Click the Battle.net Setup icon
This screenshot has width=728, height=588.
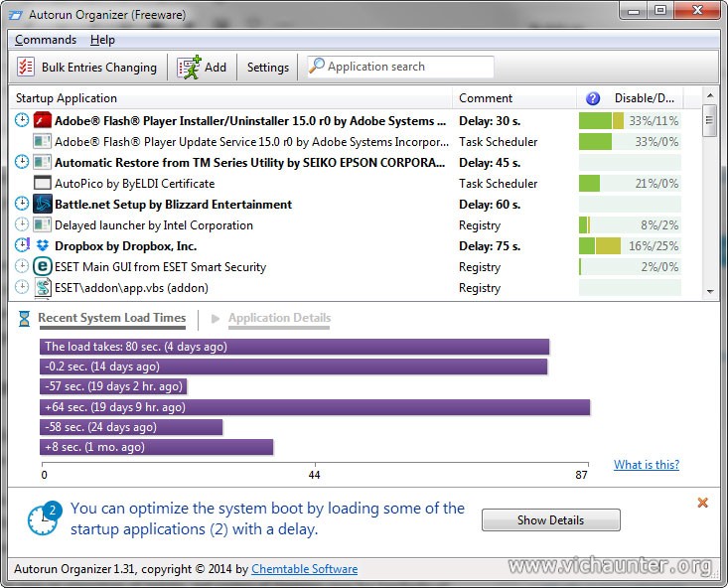tap(43, 204)
